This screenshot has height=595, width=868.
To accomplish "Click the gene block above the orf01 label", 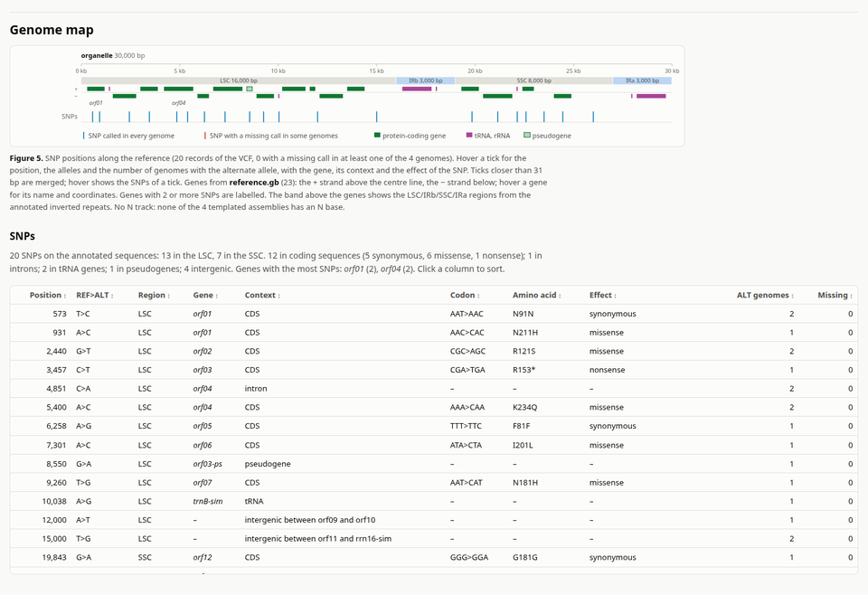I will 96,89.
